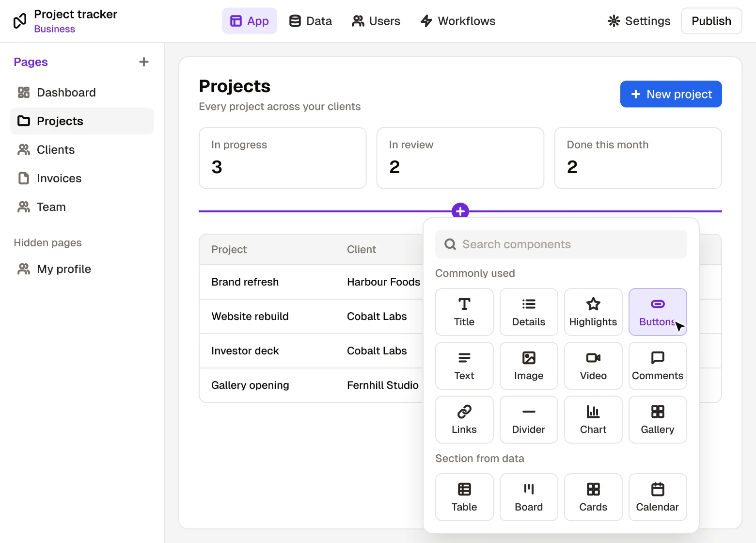Click the page subtitle about clients
756x543 pixels.
(x=280, y=107)
